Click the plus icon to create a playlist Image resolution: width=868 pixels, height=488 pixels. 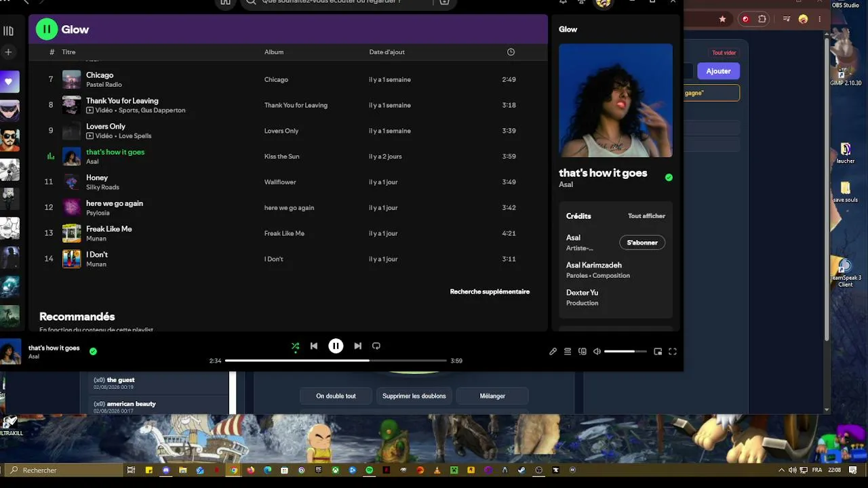pos(9,52)
